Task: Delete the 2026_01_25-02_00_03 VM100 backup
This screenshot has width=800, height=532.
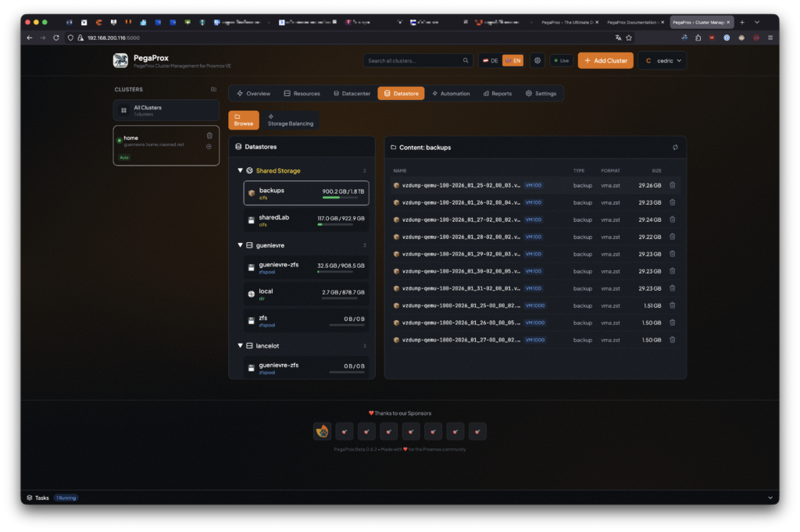Action: [673, 185]
